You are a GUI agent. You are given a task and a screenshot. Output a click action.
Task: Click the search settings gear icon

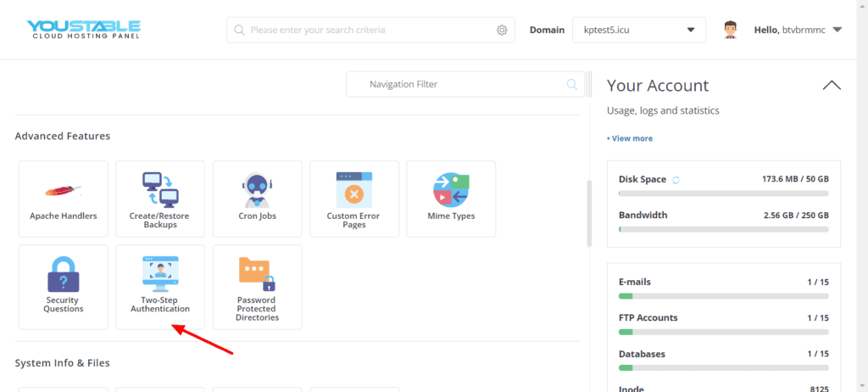[502, 31]
